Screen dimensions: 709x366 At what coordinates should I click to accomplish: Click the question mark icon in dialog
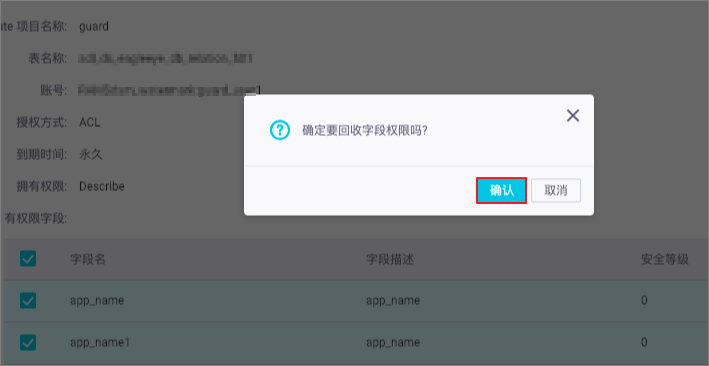(x=279, y=130)
